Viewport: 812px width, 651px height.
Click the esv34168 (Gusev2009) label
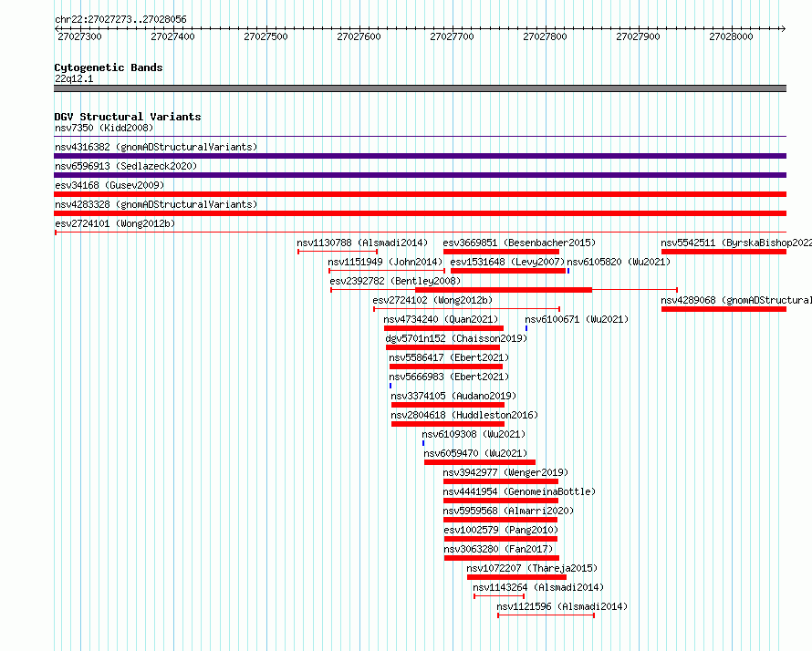109,185
